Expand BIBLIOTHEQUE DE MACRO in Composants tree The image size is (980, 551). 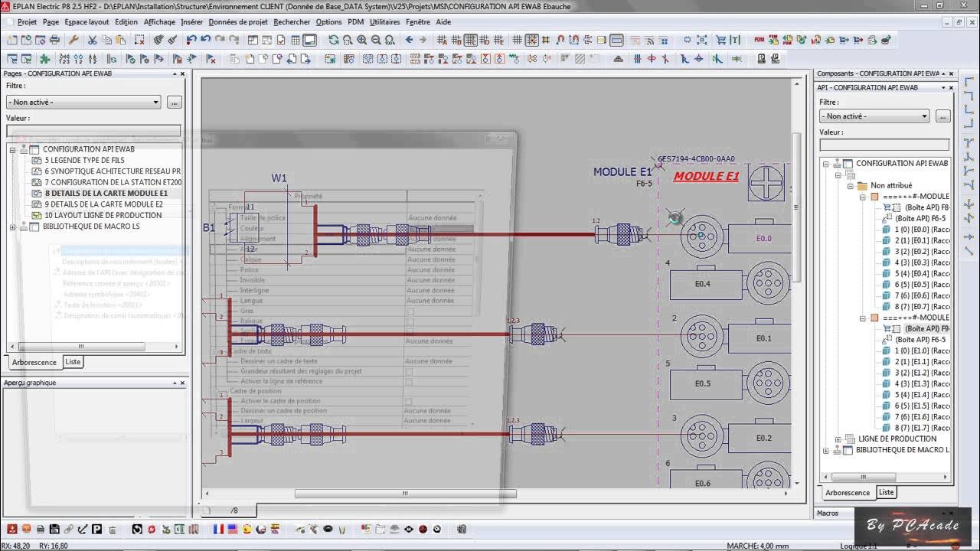coord(826,450)
